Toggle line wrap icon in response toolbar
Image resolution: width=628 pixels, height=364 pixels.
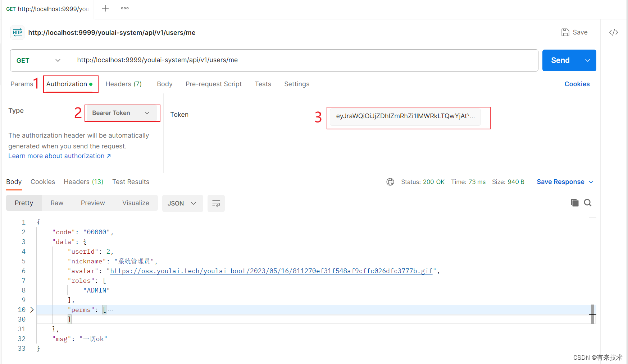[216, 203]
